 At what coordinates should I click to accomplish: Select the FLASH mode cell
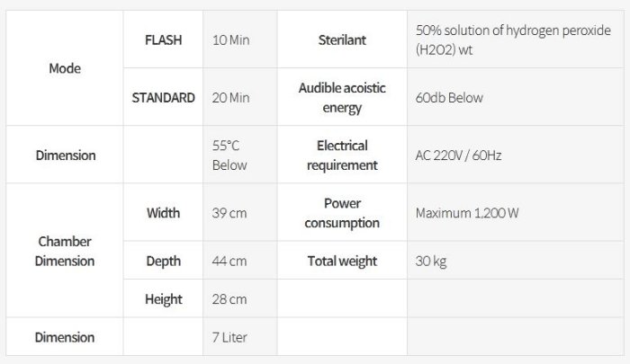(x=163, y=40)
